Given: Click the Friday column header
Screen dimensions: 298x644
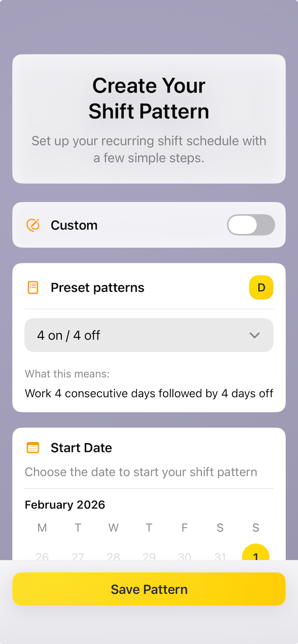Looking at the screenshot, I should click(184, 528).
